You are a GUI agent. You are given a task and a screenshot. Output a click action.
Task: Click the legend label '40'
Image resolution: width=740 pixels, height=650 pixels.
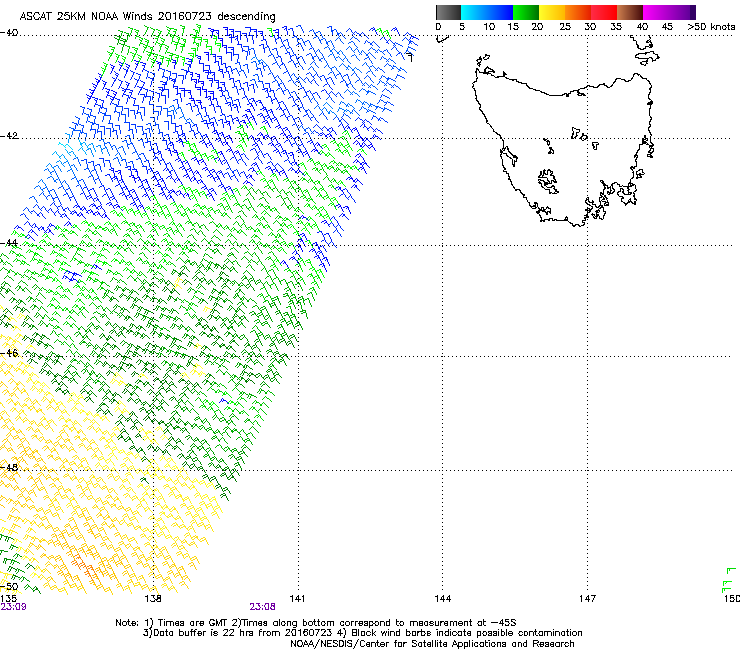(x=642, y=27)
